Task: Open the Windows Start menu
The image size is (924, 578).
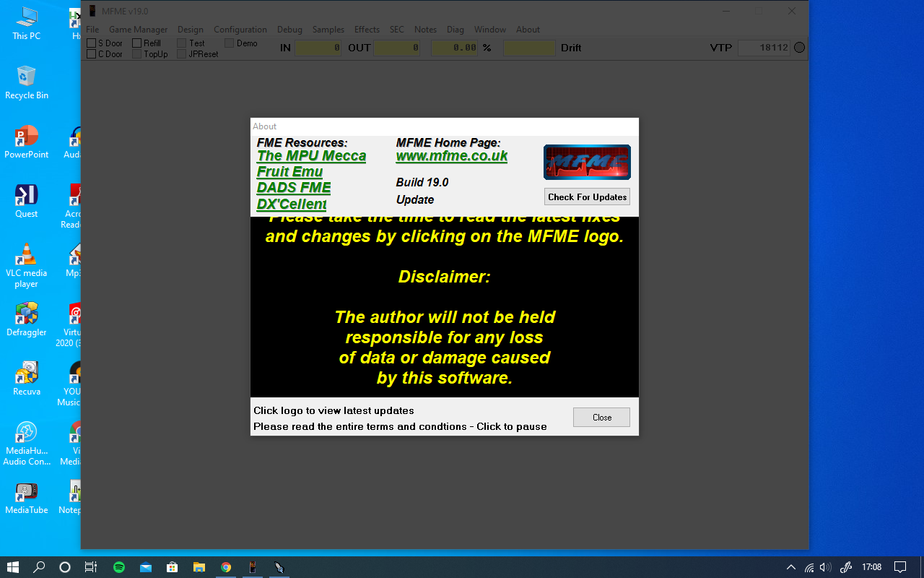Action: 13,567
